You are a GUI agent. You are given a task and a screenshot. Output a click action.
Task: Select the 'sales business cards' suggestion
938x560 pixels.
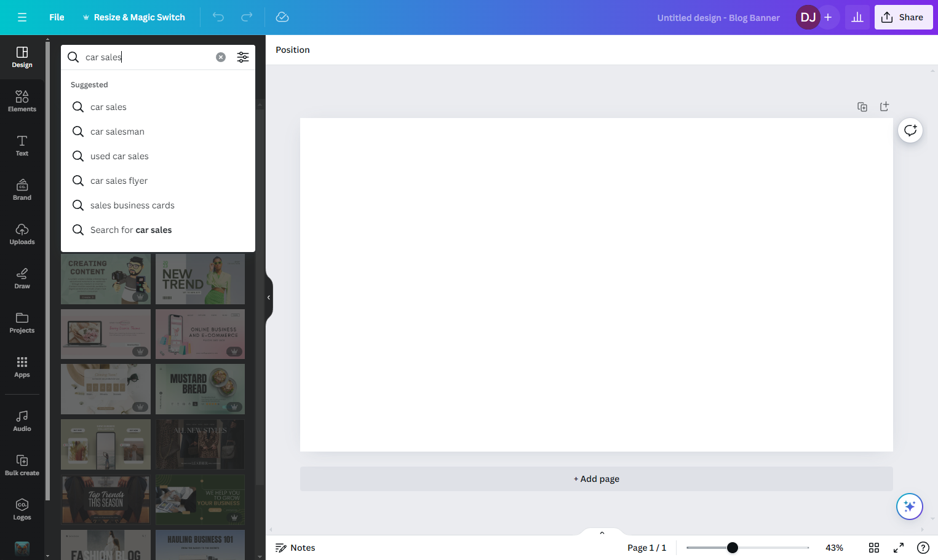point(158,205)
